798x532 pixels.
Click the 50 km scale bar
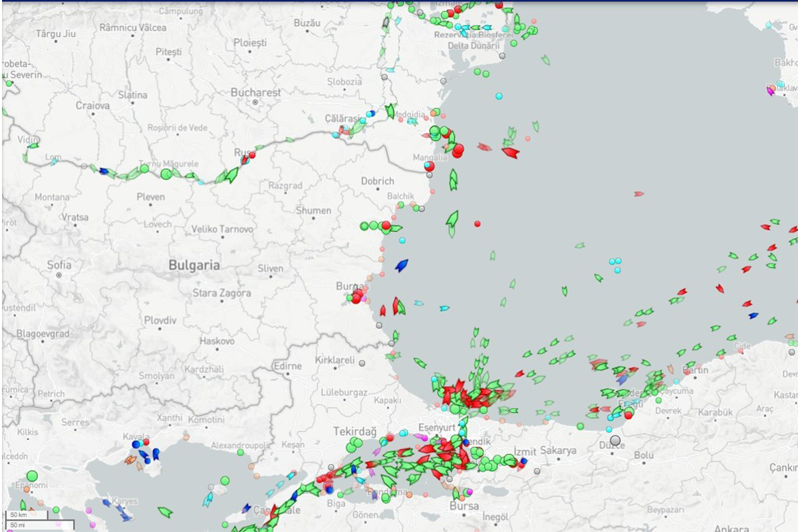19,514
